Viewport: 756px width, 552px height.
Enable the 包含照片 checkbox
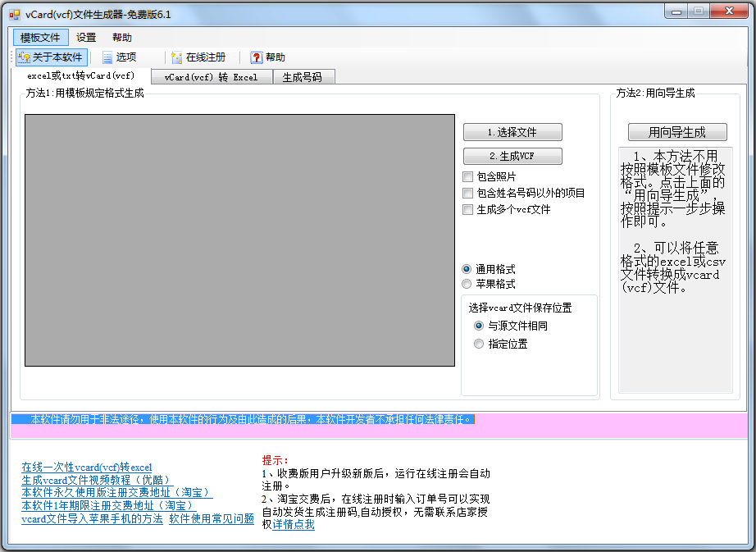[490, 176]
